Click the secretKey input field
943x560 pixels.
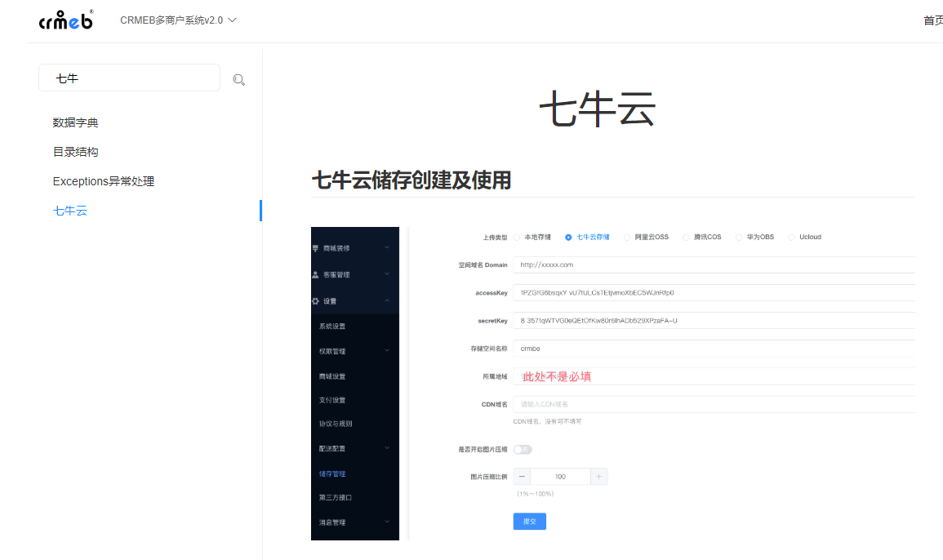tap(714, 321)
